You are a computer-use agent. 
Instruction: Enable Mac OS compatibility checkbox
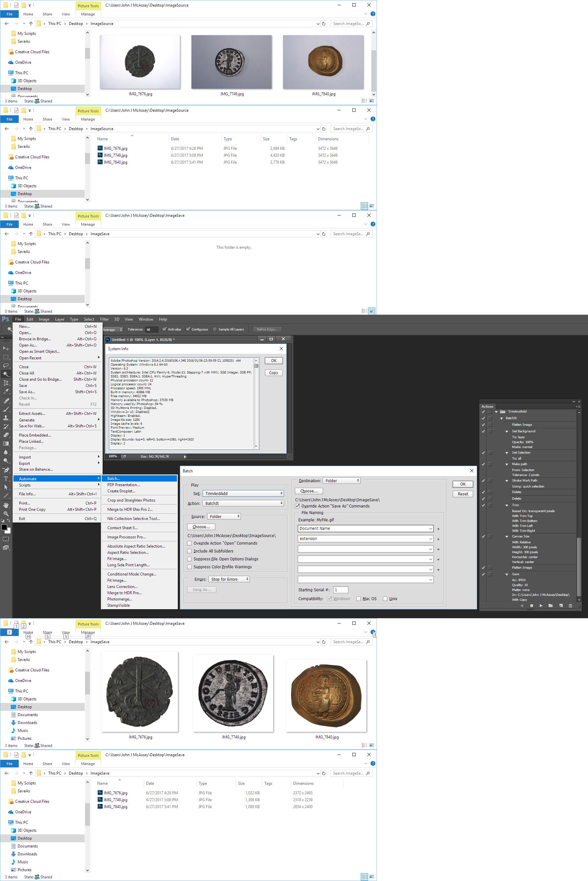click(x=359, y=599)
